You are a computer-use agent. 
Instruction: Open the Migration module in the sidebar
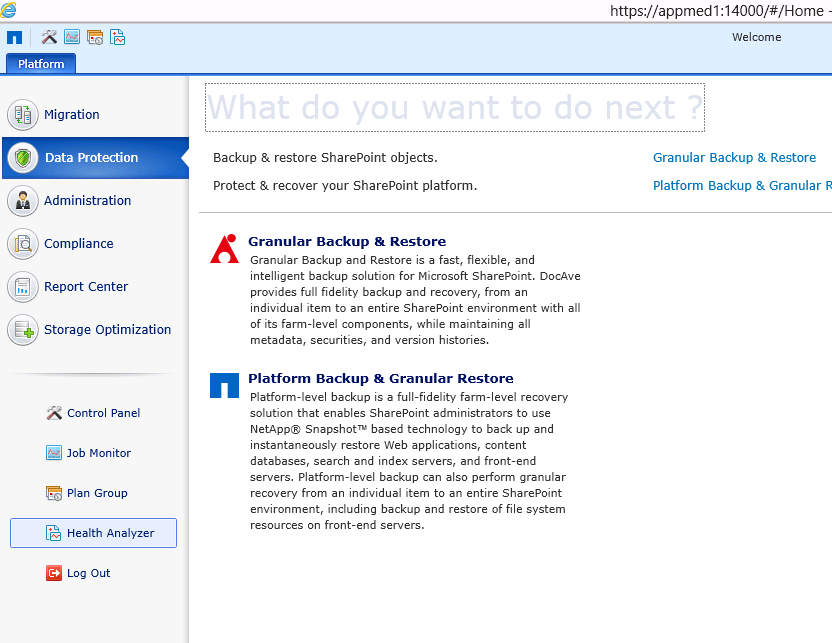pyautogui.click(x=71, y=115)
